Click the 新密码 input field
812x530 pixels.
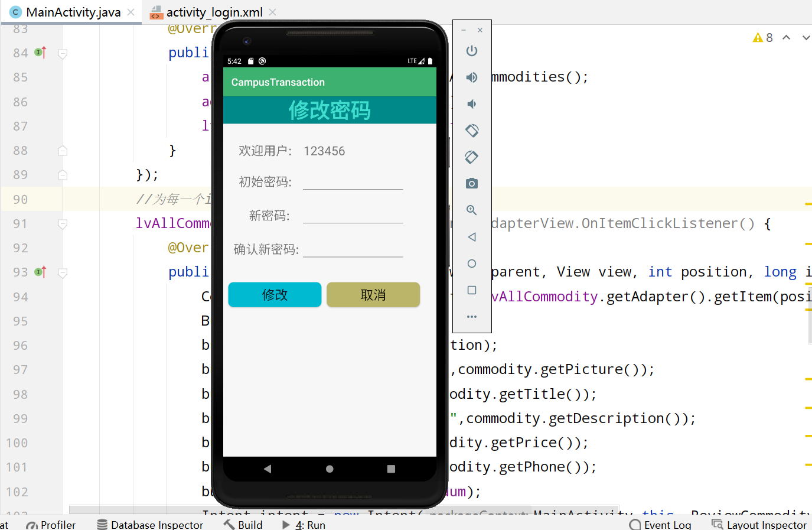[353, 215]
